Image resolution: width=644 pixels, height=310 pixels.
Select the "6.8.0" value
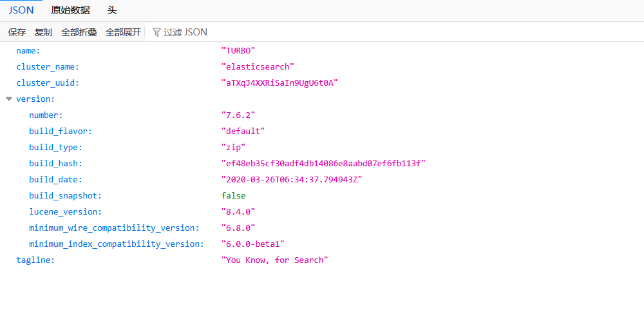point(238,228)
